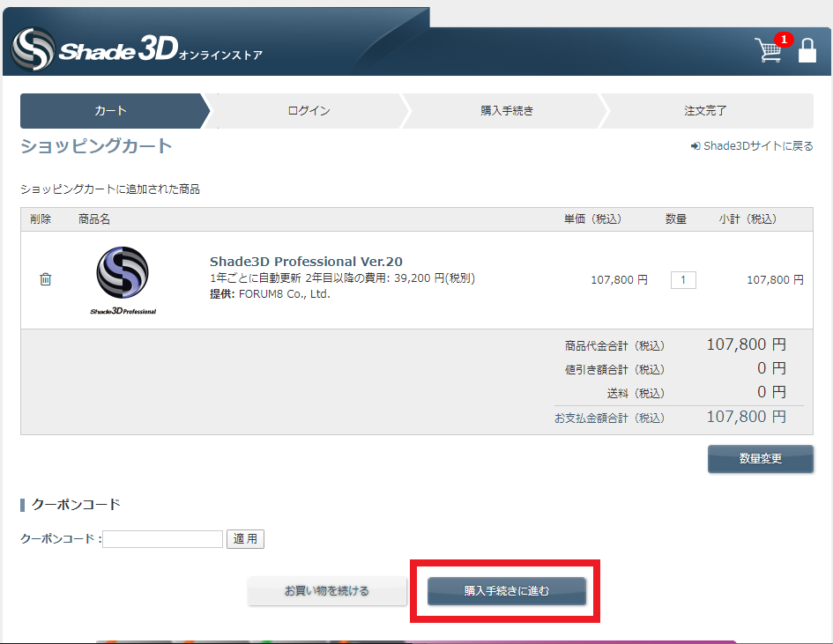833x644 pixels.
Task: Select the 購入手続き step tab
Action: pos(506,111)
